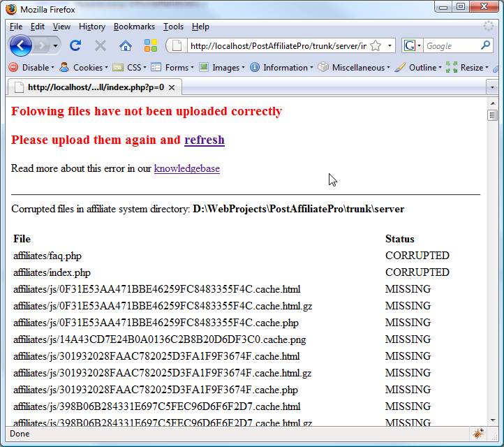Click the Google search input box
This screenshot has height=447, width=504.
point(452,45)
